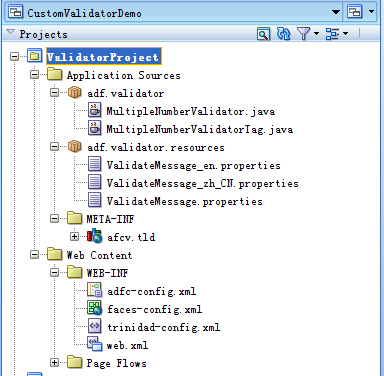384x376 pixels.
Task: Select ValidateMessage.properties
Action: 185,201
